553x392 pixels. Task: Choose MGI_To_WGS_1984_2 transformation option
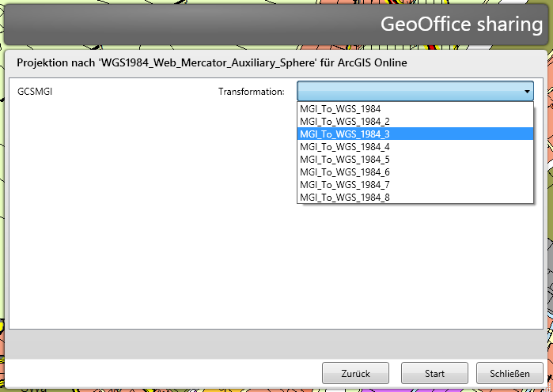tap(344, 122)
